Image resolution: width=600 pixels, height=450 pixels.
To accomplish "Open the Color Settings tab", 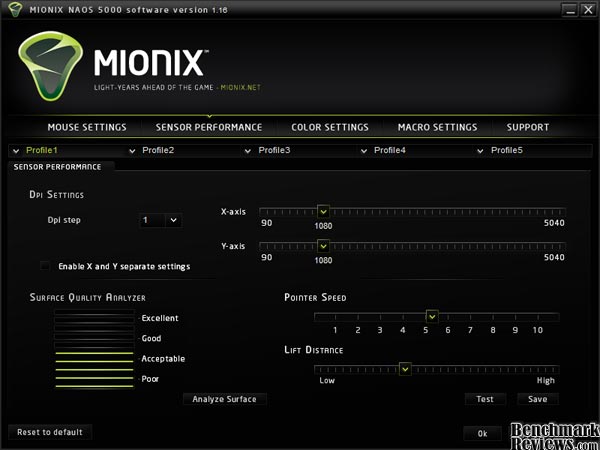I will tap(330, 127).
